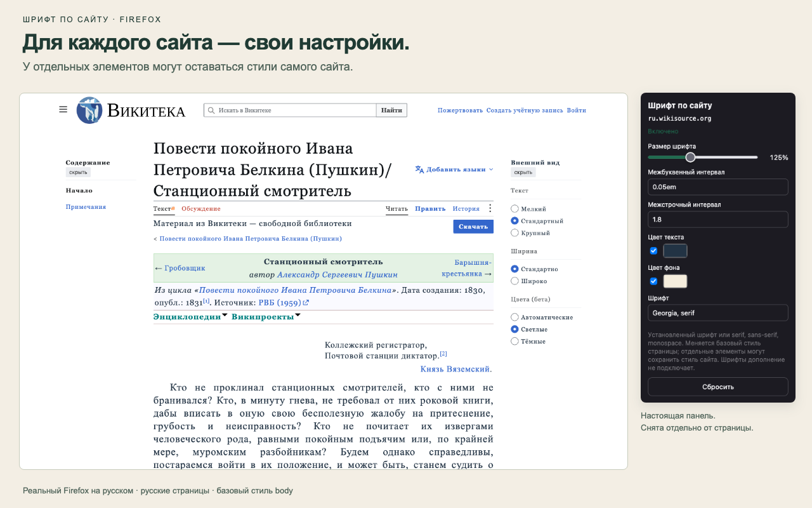This screenshot has width=812, height=508.
Task: Go to next story Барышня-крестьянка
Action: 467,268
